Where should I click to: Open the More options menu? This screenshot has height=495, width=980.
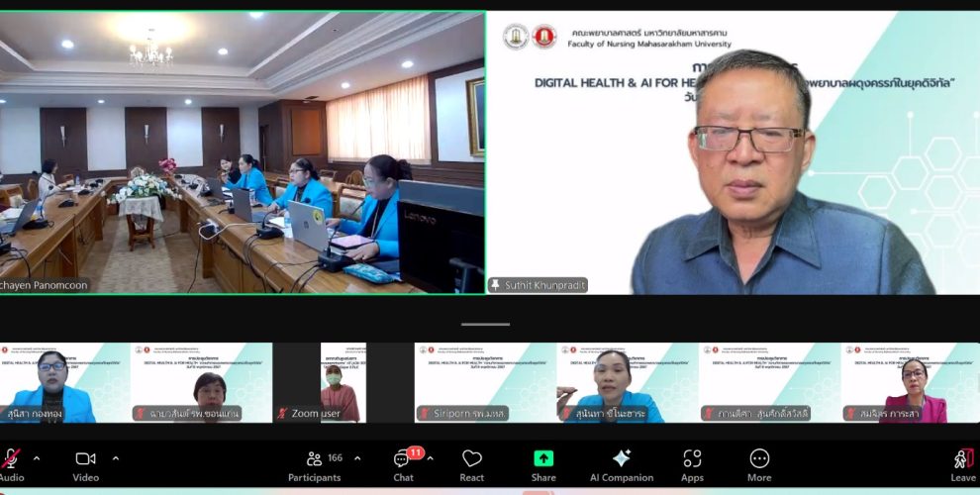tap(758, 465)
